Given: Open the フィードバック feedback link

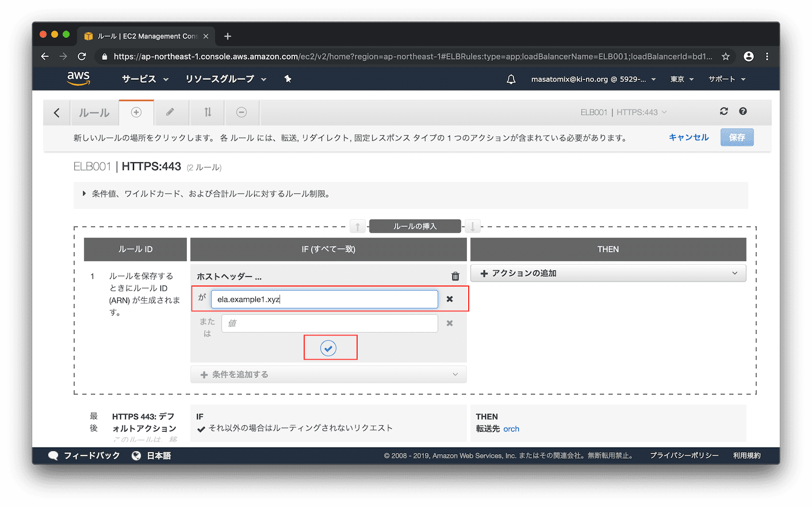Looking at the screenshot, I should 85,456.
